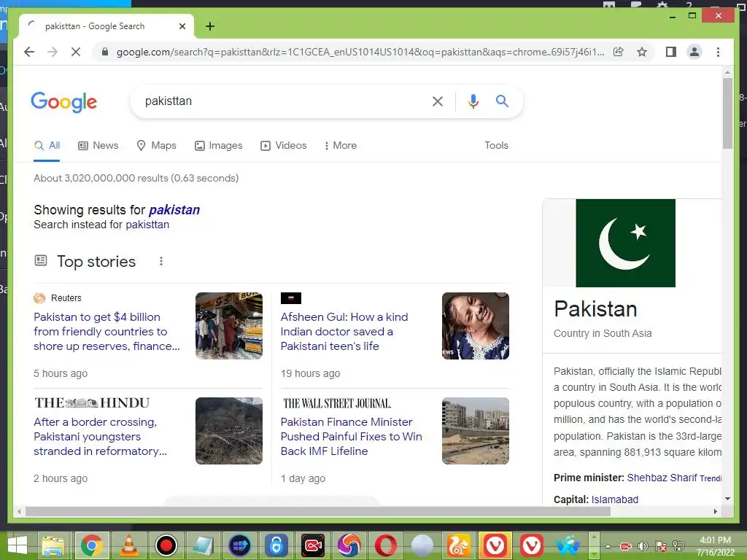Click the page's vertical scrollbar
The width and height of the screenshot is (747, 560).
[727, 114]
